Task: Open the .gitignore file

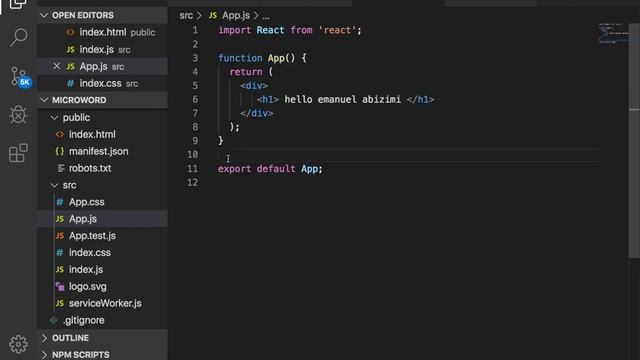Action: point(102,320)
